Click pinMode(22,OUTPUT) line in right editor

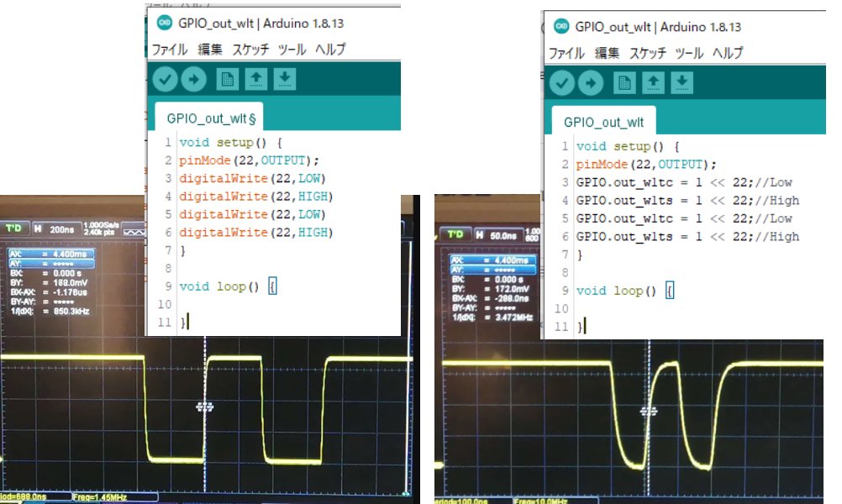(646, 165)
